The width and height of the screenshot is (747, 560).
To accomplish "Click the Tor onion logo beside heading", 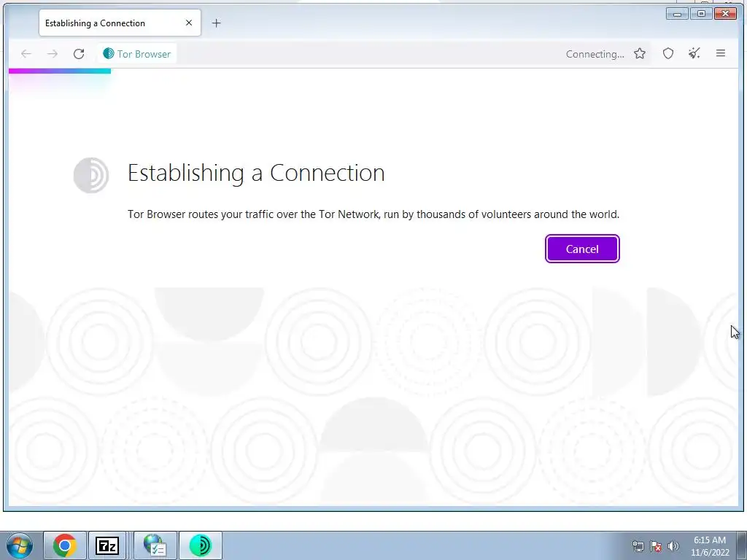I will pyautogui.click(x=91, y=175).
